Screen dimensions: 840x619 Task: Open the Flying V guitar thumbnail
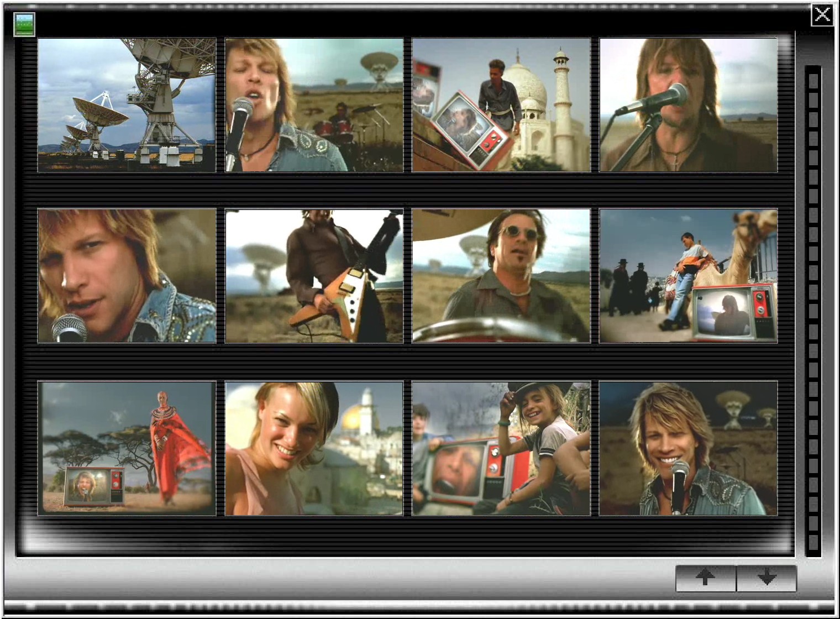314,276
